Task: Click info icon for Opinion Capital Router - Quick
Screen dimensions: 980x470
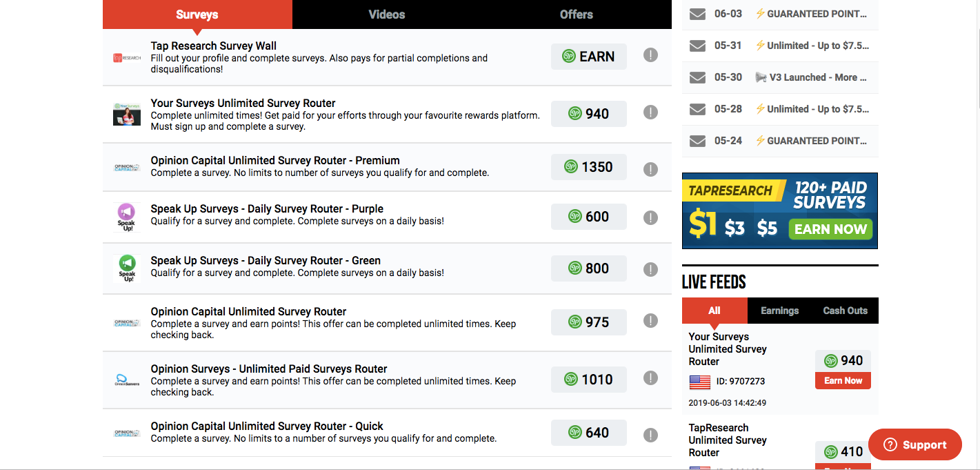Action: pyautogui.click(x=650, y=435)
